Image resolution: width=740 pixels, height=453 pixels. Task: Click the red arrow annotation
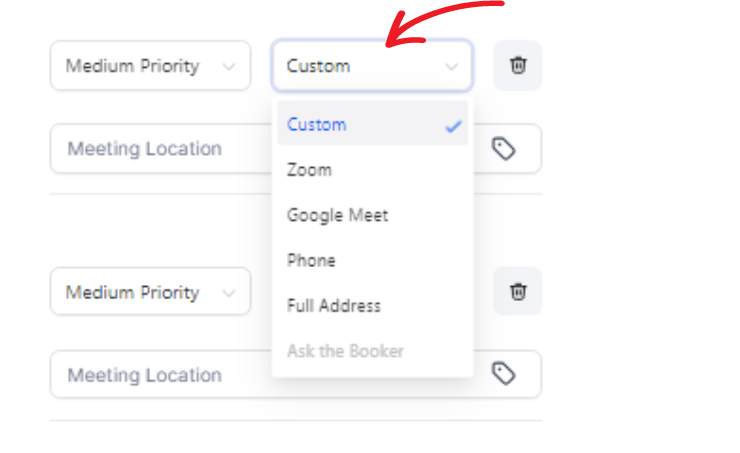[x=445, y=24]
